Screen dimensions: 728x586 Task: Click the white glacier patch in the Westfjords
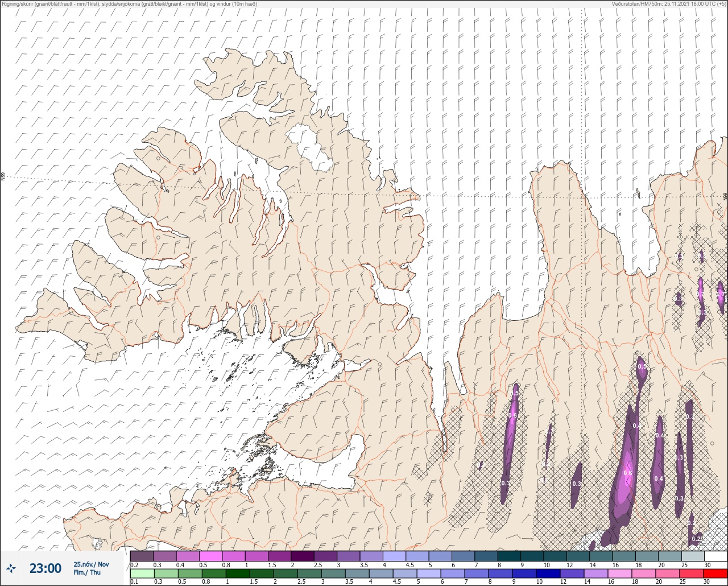click(x=309, y=147)
